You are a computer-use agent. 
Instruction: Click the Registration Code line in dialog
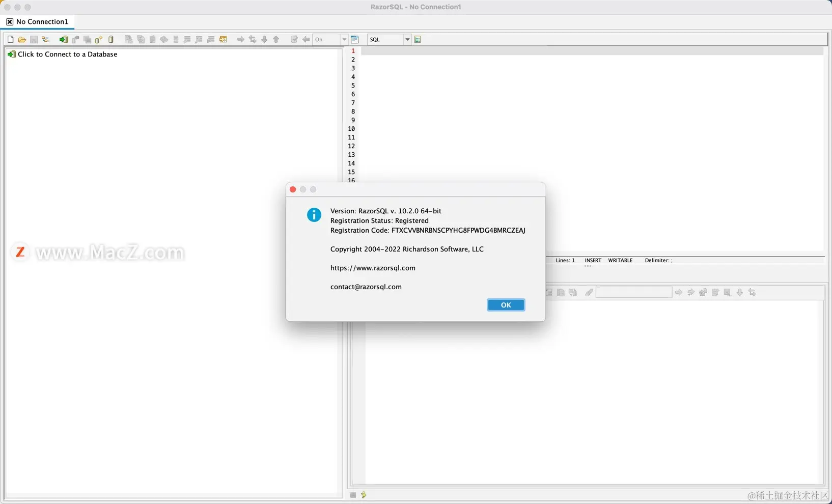(428, 230)
